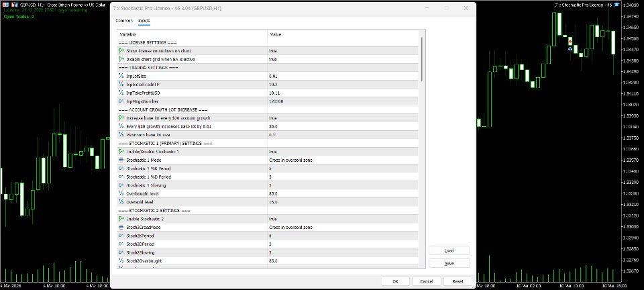Click the 01 icon beside Stoch2Slowing
644x290 pixels.
[x=121, y=252]
